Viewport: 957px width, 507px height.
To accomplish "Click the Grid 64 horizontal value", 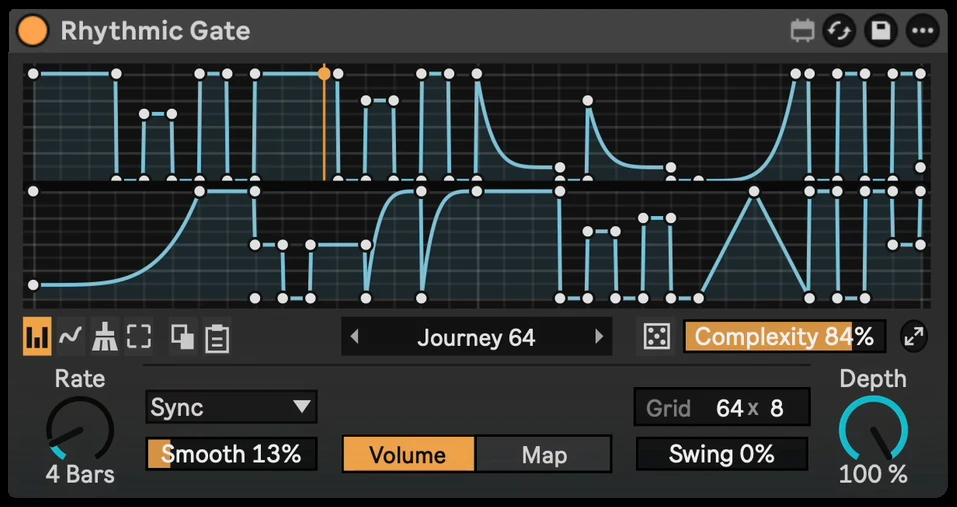I will (x=729, y=408).
